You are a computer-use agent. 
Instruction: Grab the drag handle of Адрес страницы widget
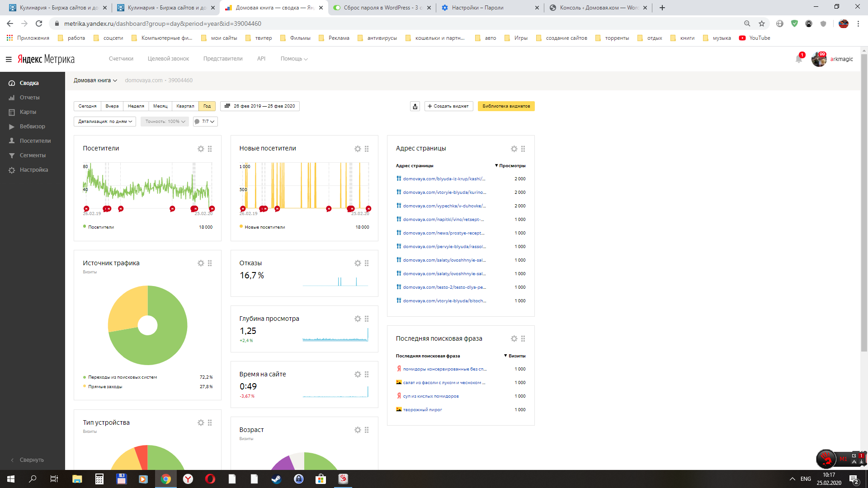click(523, 149)
